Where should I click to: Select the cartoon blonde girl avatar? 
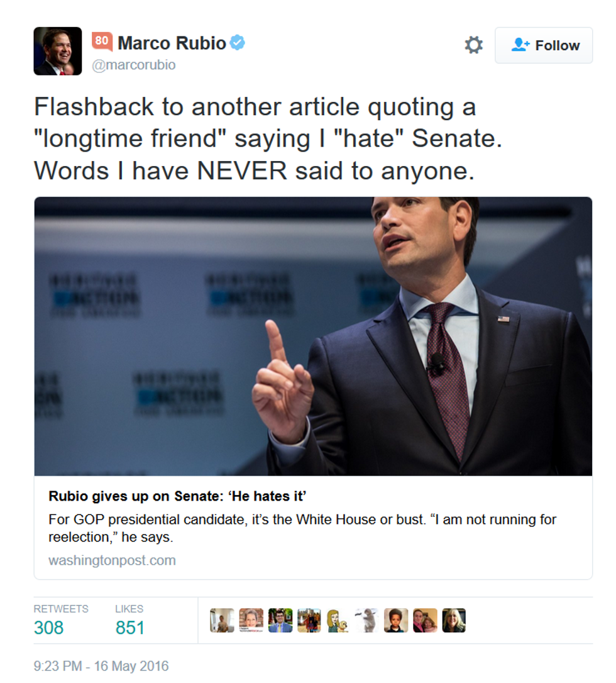point(338,620)
